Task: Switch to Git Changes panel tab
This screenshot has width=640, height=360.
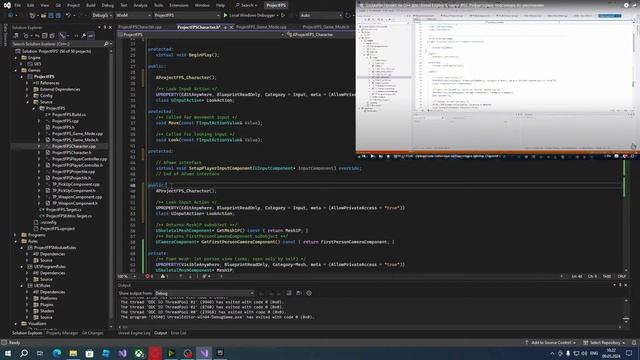Action: (x=93, y=333)
